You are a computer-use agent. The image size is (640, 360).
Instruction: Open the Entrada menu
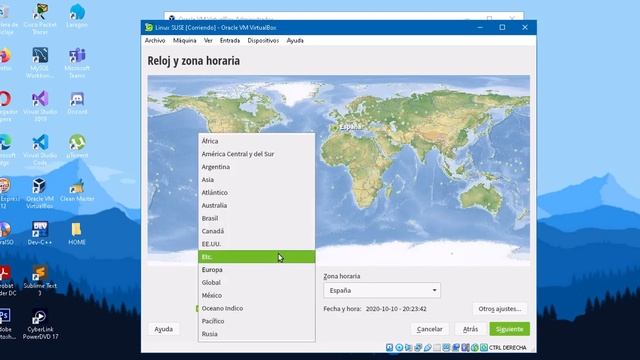pyautogui.click(x=230, y=40)
